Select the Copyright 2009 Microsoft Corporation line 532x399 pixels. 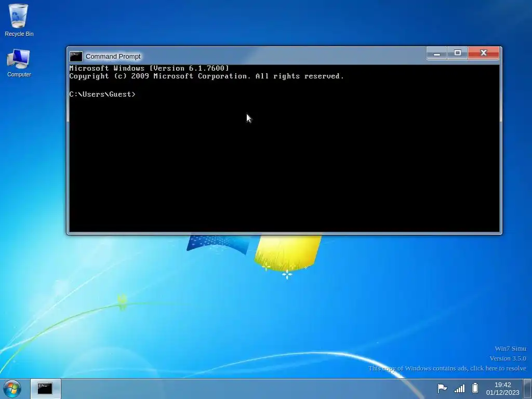coord(206,76)
